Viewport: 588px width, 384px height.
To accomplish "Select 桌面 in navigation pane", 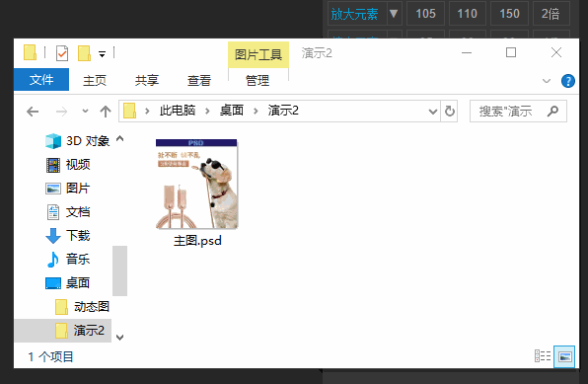I will pos(67,282).
